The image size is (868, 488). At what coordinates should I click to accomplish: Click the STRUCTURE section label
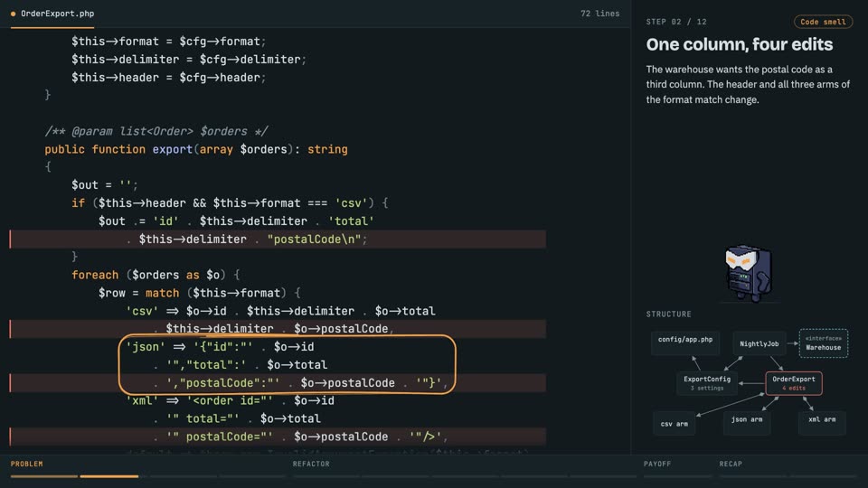[x=669, y=314]
